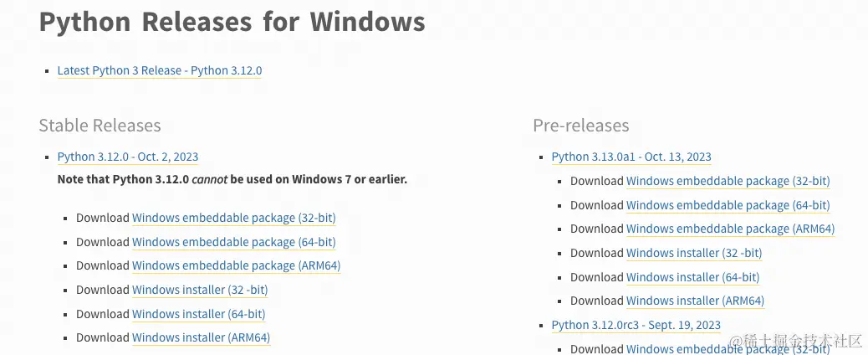
Task: Download stable Windows embeddable package (64-bit)
Action: tap(233, 243)
